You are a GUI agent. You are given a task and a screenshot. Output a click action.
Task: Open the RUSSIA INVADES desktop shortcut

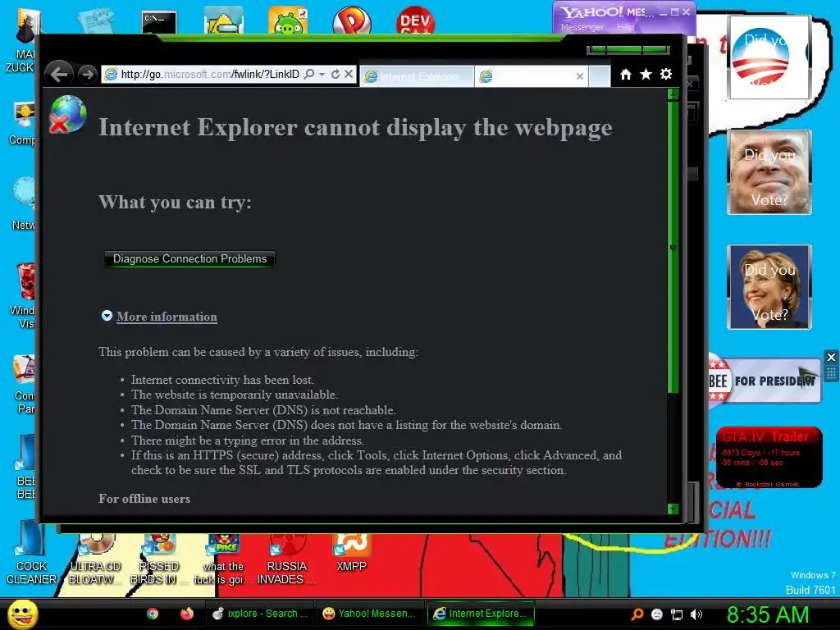tap(287, 559)
